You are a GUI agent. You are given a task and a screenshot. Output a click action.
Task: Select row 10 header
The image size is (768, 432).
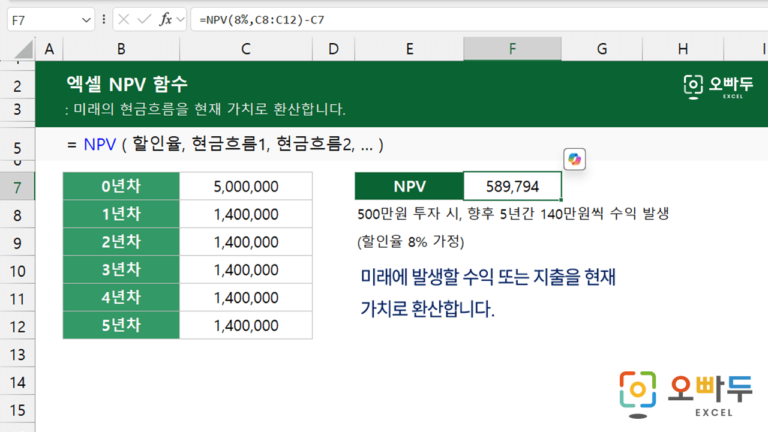click(x=17, y=271)
